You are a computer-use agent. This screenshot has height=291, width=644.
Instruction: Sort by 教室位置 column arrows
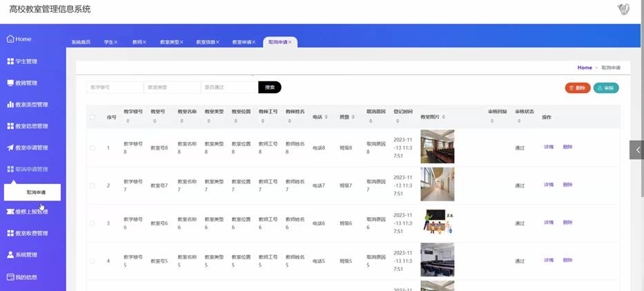click(236, 121)
